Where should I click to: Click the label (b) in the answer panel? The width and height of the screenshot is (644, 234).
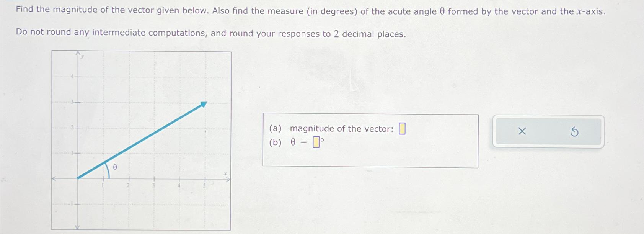275,142
